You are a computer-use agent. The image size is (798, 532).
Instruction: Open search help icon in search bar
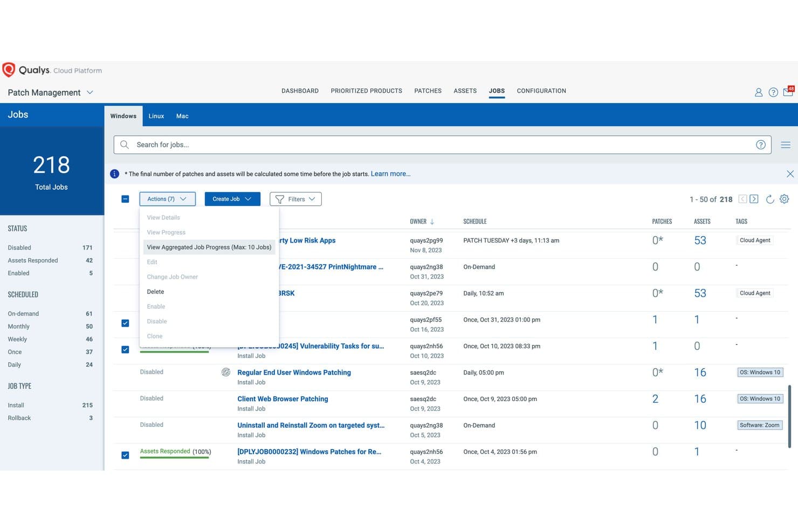tap(761, 144)
